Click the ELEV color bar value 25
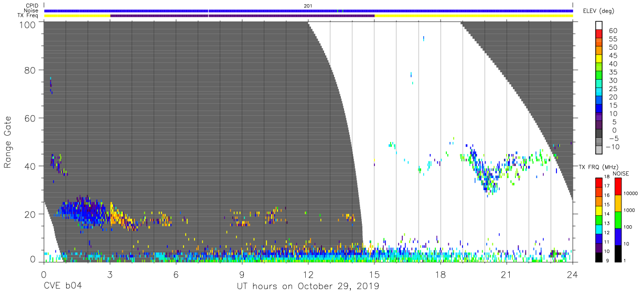644x297 pixels. 613,89
